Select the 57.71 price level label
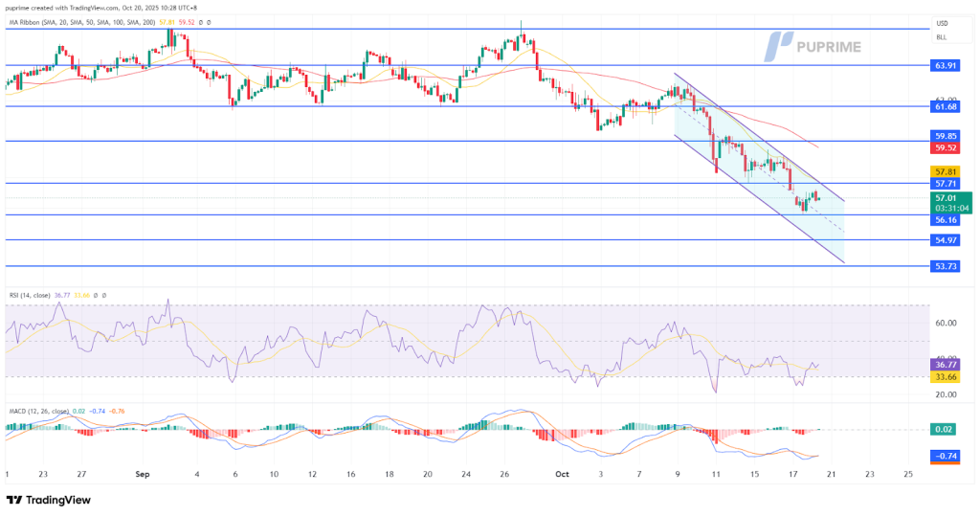The height and width of the screenshot is (516, 980). [945, 183]
